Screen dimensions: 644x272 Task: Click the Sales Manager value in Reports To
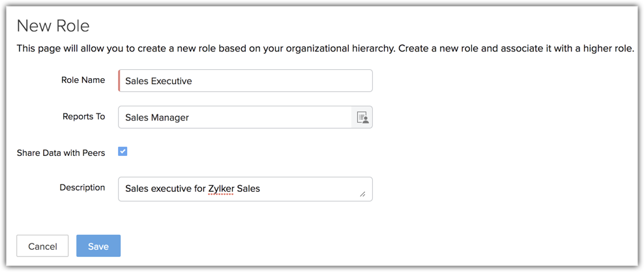point(157,118)
